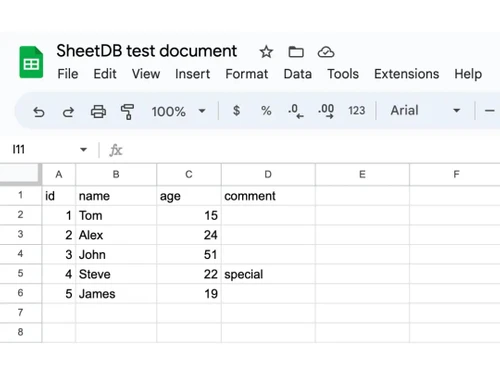Select the age cell with 19

pyautogui.click(x=189, y=294)
